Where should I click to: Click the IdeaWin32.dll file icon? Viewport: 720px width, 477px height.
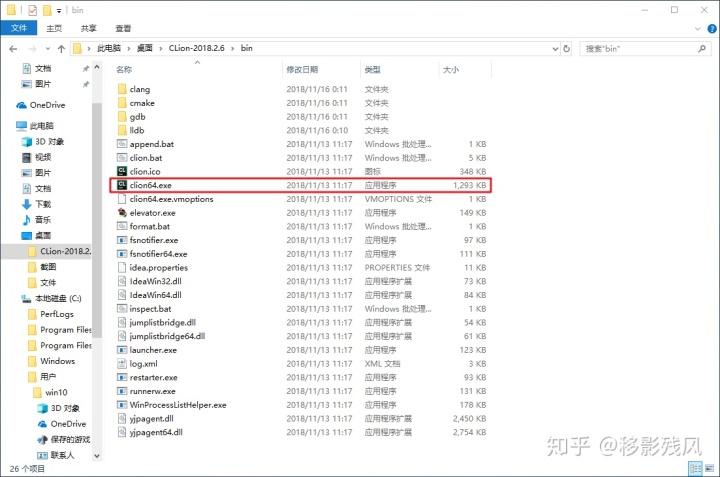point(122,281)
